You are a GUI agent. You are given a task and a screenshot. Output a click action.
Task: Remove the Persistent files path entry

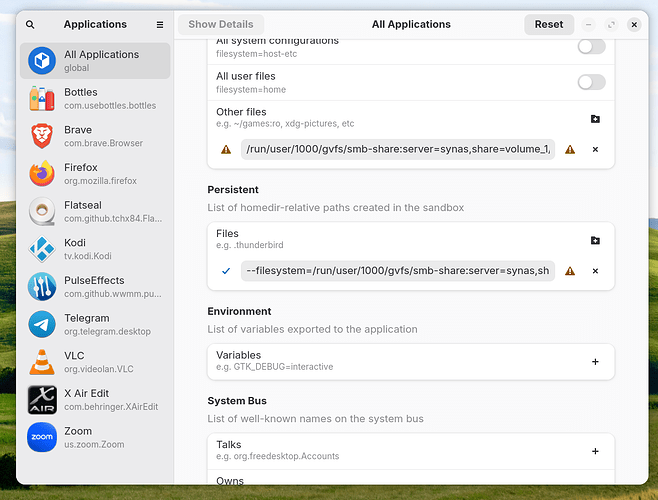(x=595, y=271)
